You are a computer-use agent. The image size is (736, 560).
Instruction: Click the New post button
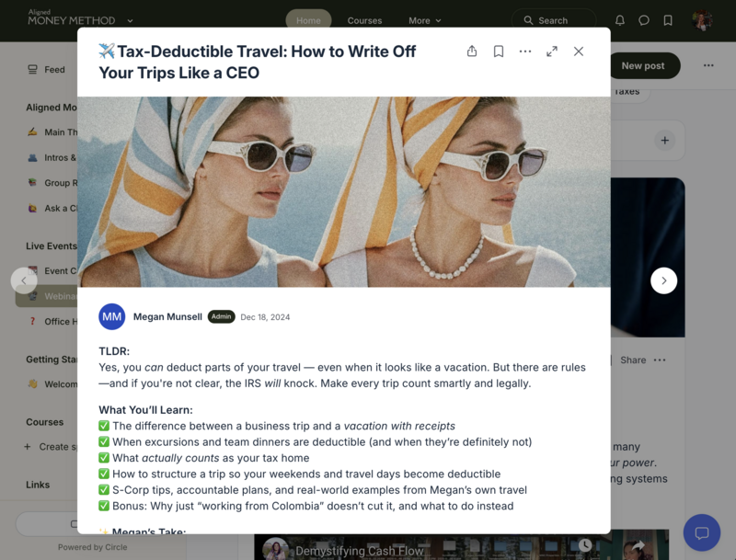tap(642, 66)
